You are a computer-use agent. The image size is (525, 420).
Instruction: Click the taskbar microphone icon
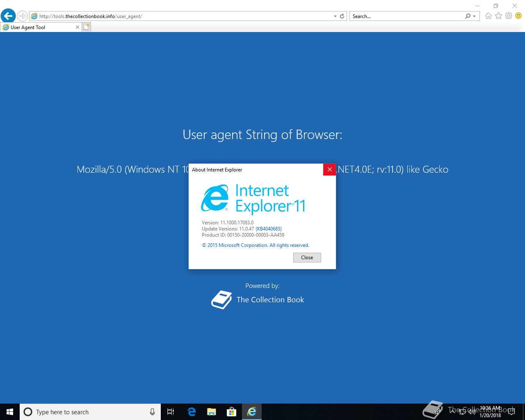(152, 412)
